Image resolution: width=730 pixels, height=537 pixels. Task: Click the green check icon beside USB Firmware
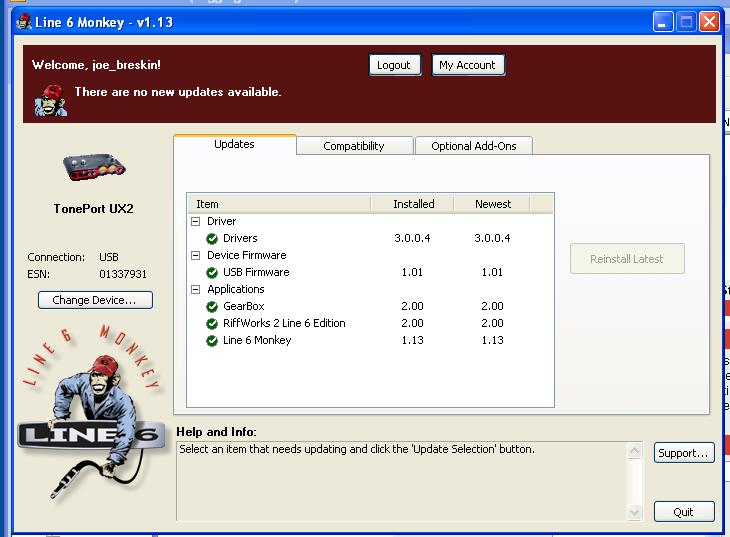pyautogui.click(x=212, y=272)
